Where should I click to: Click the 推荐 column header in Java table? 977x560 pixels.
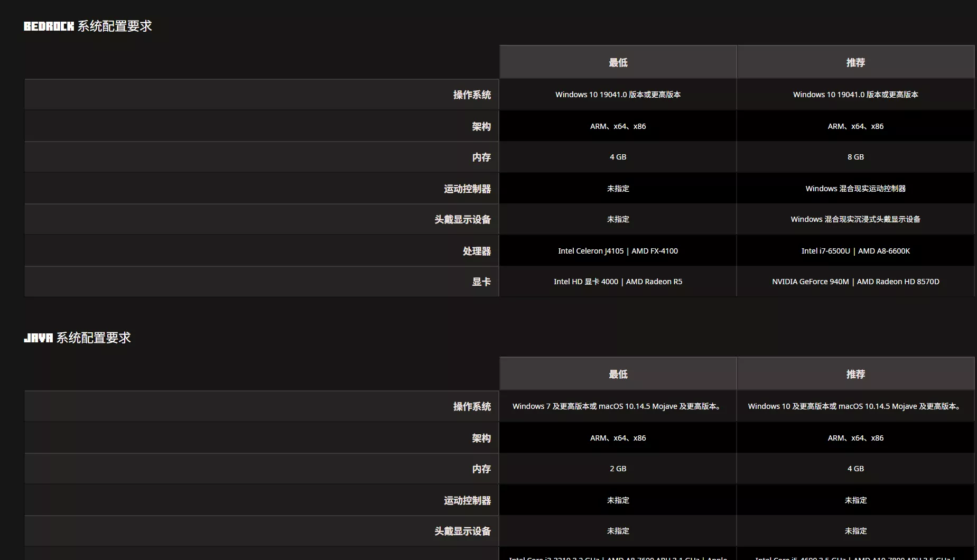(x=855, y=374)
